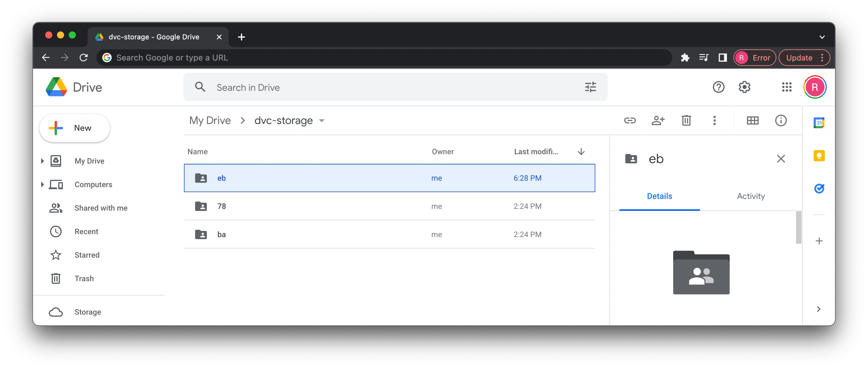Open Google Tasks side panel icon
868x369 pixels.
click(819, 188)
